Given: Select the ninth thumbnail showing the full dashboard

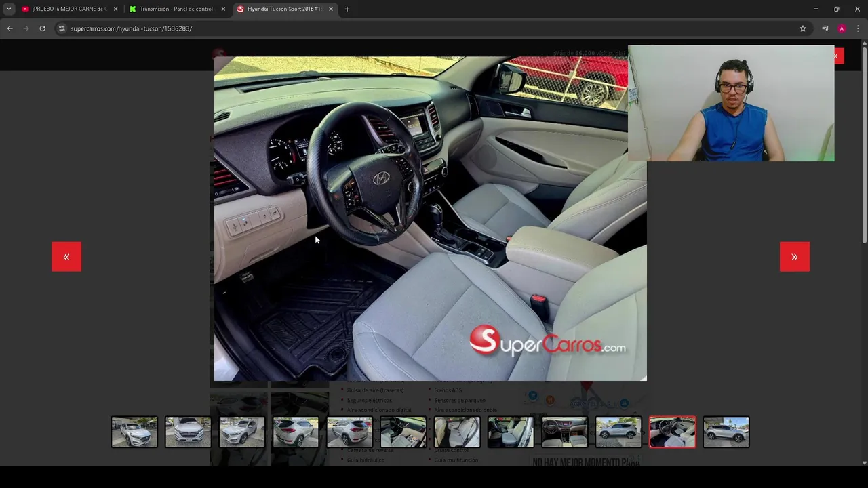Looking at the screenshot, I should click(x=565, y=432).
